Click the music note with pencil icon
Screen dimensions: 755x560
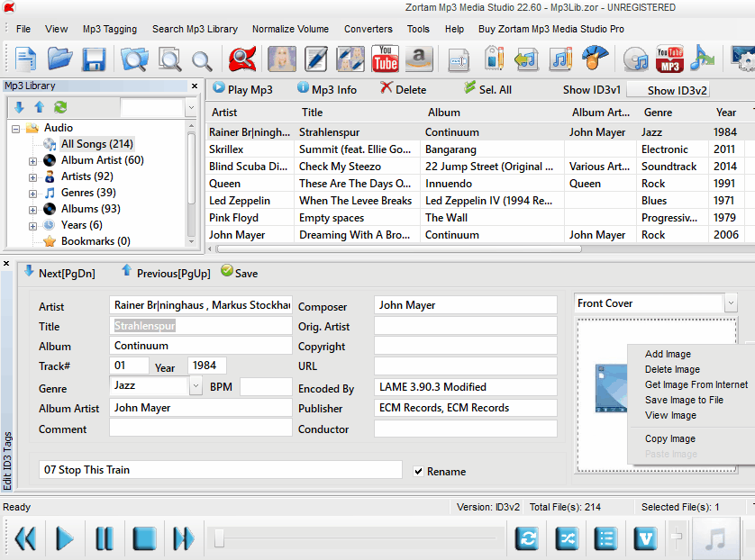pos(561,59)
